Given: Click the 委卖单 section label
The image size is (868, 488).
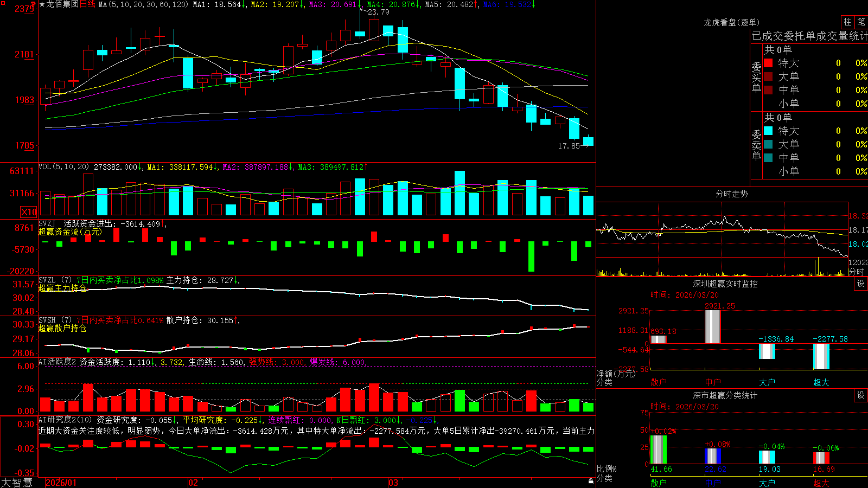Looking at the screenshot, I should pos(756,145).
